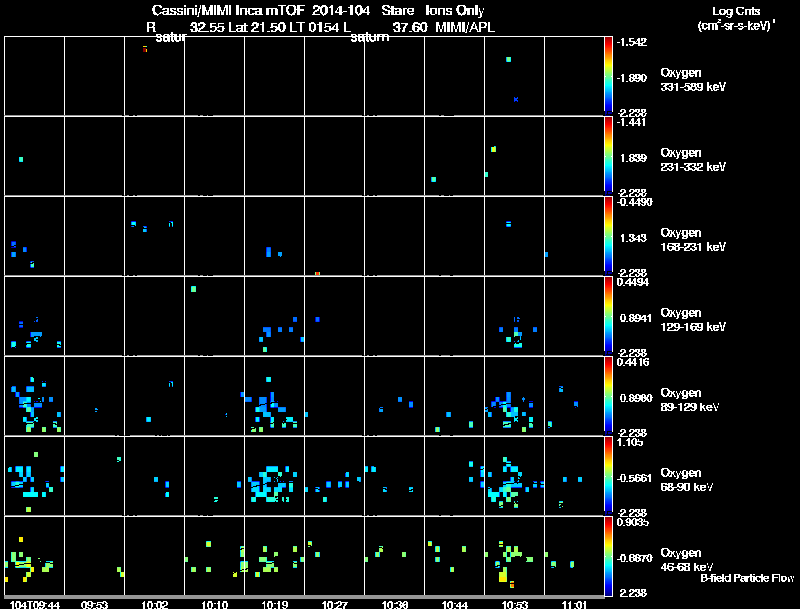Click the 104T09:44 time axis label
Image resolution: width=800 pixels, height=609 pixels.
point(35,605)
